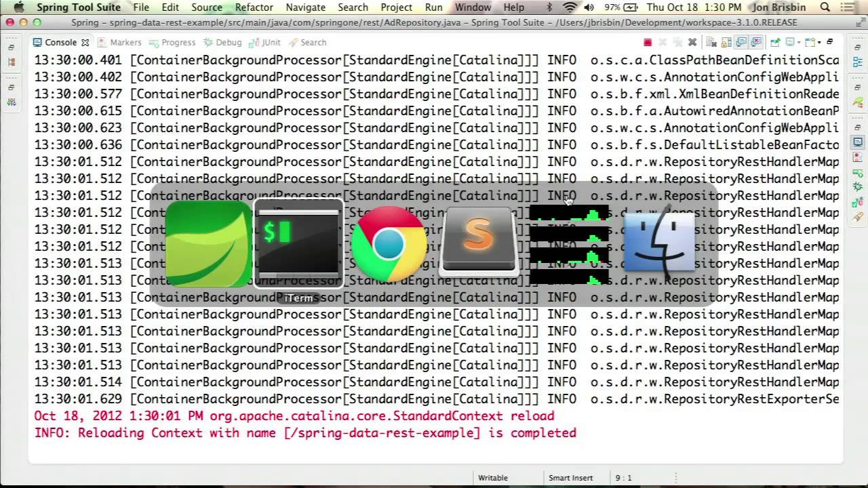This screenshot has width=868, height=488.
Task: Open Spotlight search magnifier
Action: coord(825,7)
